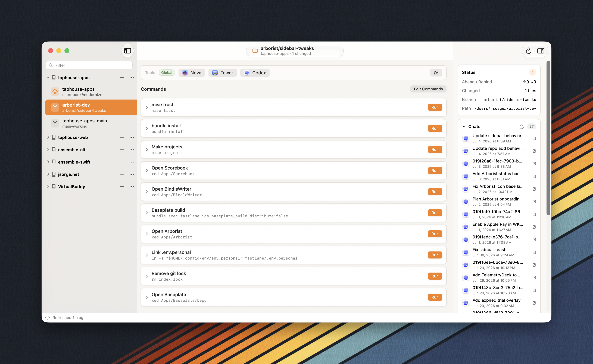Run the Open Arborist command
The width and height of the screenshot is (593, 364).
click(435, 234)
